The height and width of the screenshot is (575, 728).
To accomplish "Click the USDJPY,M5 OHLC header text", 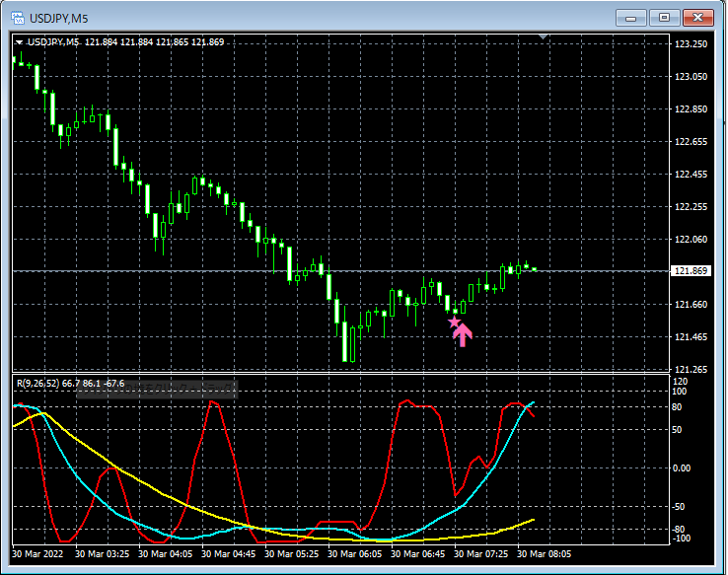I will [126, 42].
